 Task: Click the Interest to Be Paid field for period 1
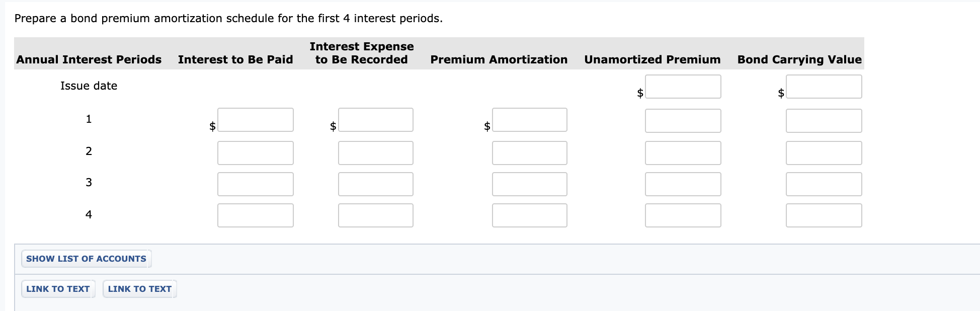point(255,120)
